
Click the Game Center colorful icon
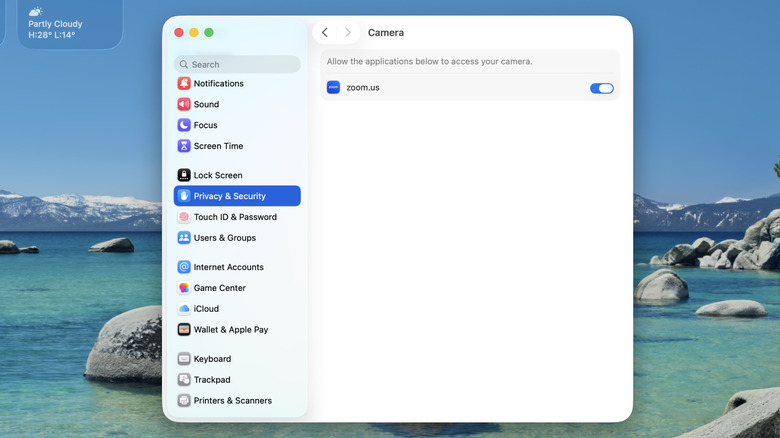point(184,288)
